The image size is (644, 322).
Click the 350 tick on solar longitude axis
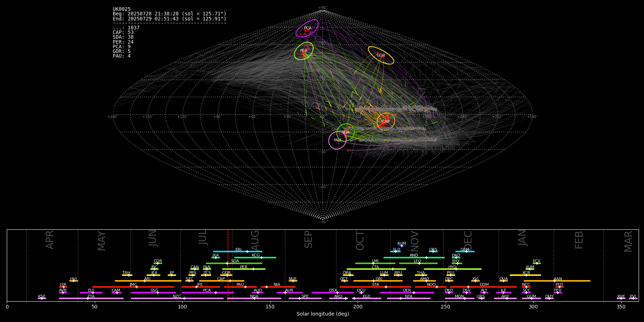click(621, 307)
